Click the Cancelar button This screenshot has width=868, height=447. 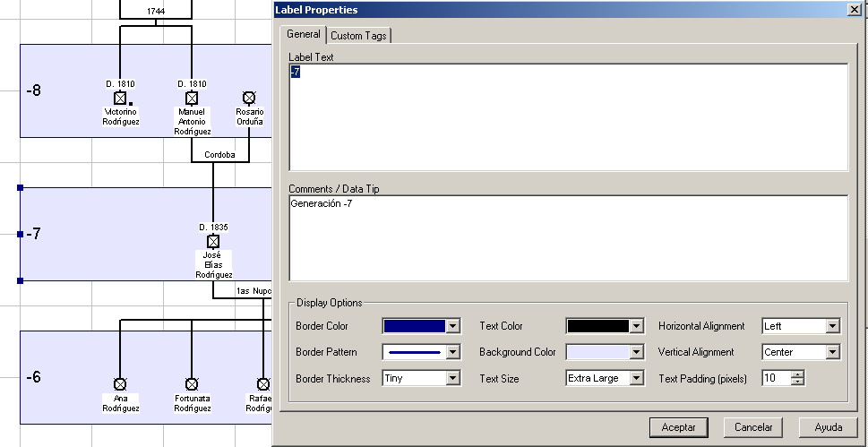pos(753,427)
